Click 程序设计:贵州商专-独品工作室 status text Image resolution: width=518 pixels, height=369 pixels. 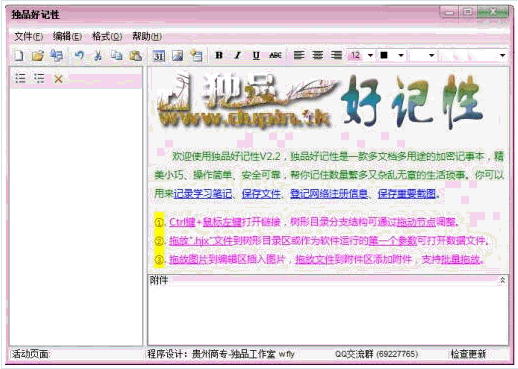click(221, 354)
